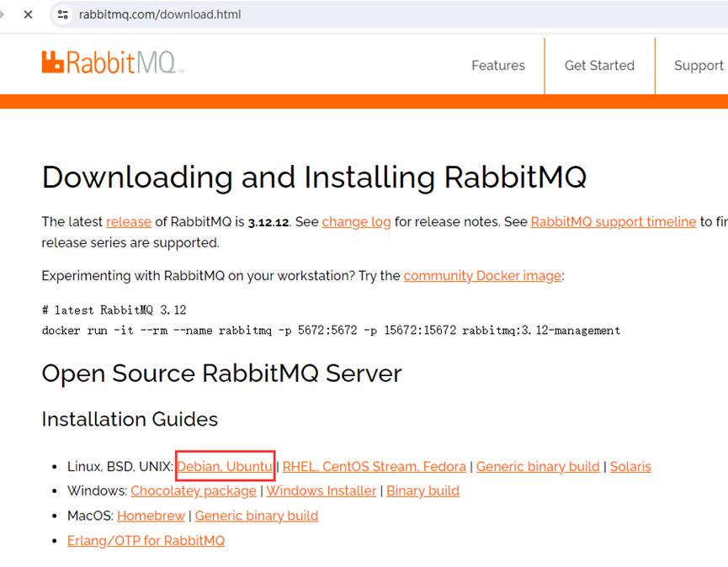Open the Chocolatey package link
Viewport: 728px width, 567px height.
click(x=194, y=491)
